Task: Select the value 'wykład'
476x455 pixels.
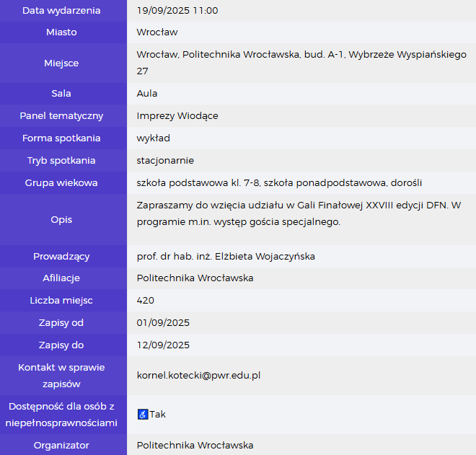Action: [x=154, y=138]
